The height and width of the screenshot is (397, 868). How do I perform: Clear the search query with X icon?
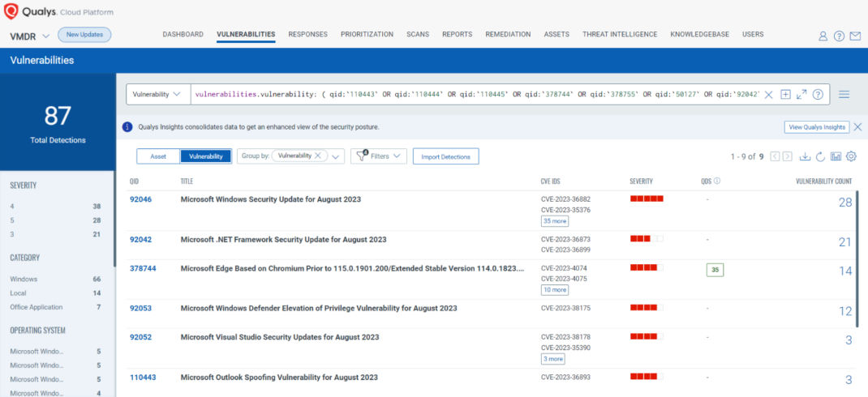click(x=768, y=95)
